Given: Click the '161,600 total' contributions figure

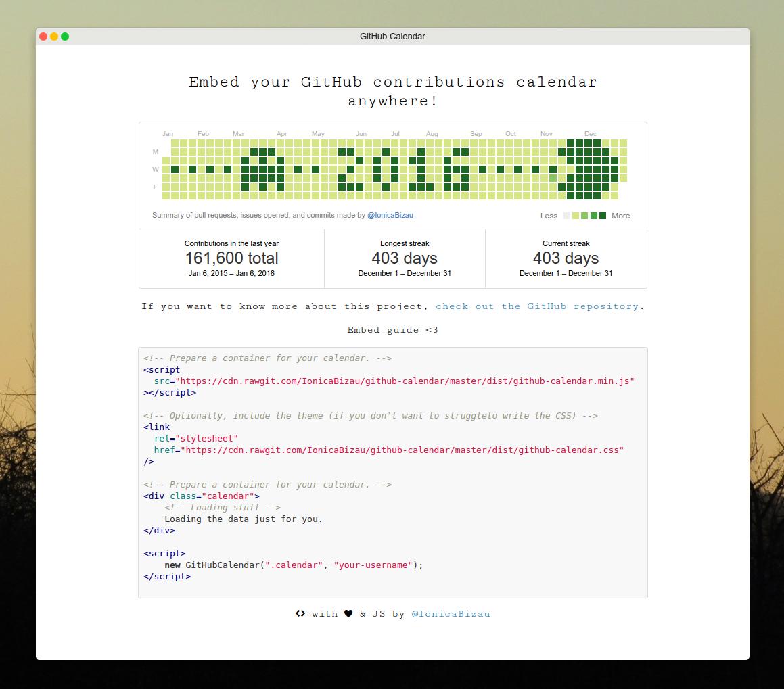Looking at the screenshot, I should 231,258.
